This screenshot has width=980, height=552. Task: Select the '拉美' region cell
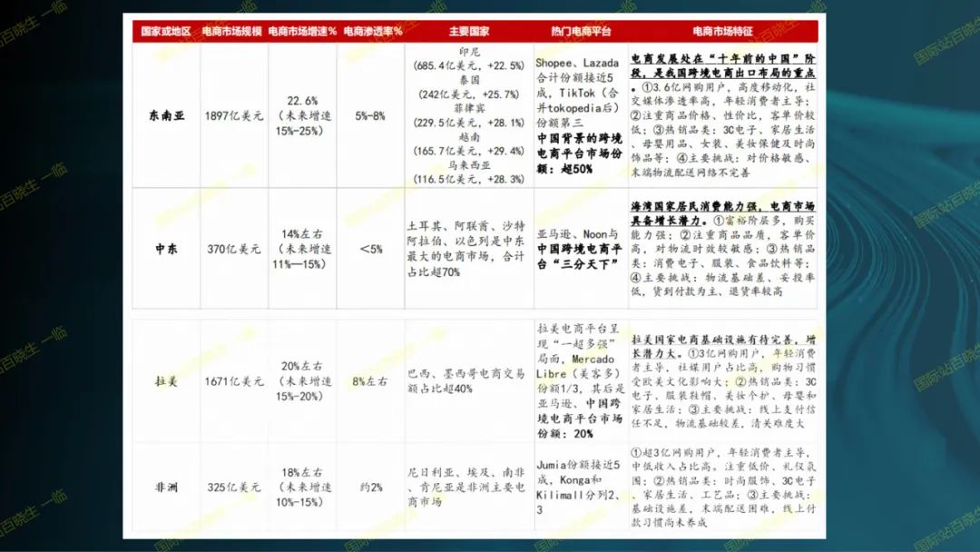[x=166, y=381]
